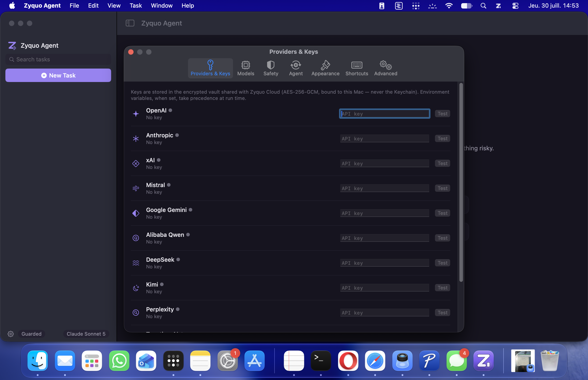The image size is (588, 380).
Task: Click the DeepSeek waves provider icon
Action: (x=136, y=263)
